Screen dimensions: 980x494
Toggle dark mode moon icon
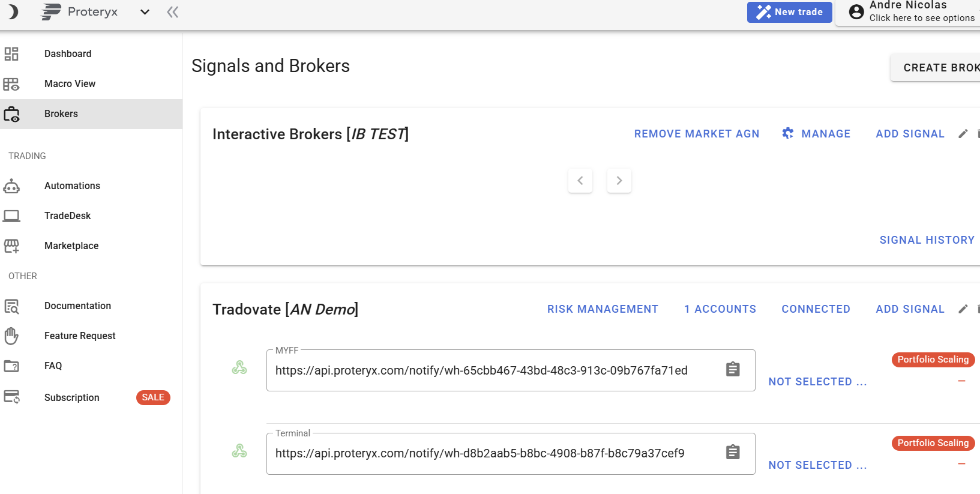[x=13, y=11]
